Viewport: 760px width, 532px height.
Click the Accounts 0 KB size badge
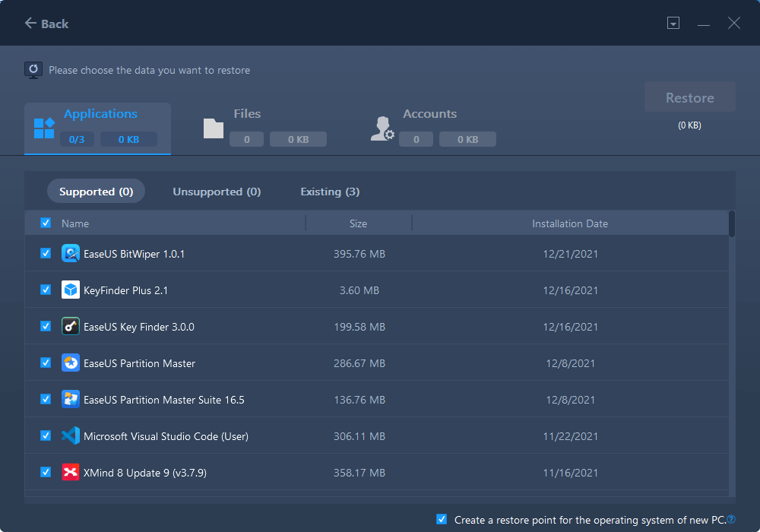tap(467, 140)
